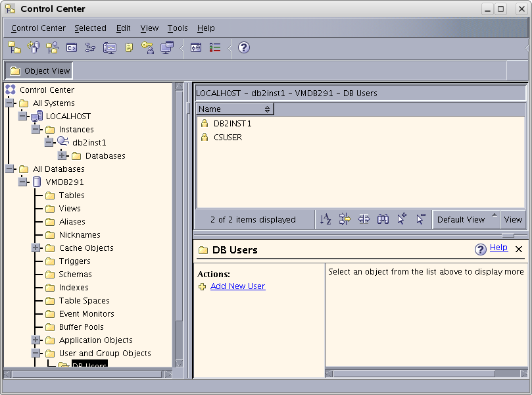Click tree vertical scrollbar down arrow
The height and width of the screenshot is (395, 532).
coord(179,363)
